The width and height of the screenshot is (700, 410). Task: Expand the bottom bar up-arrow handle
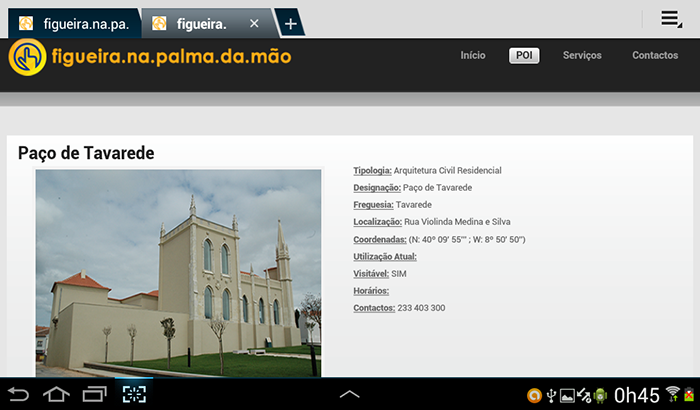tap(349, 394)
